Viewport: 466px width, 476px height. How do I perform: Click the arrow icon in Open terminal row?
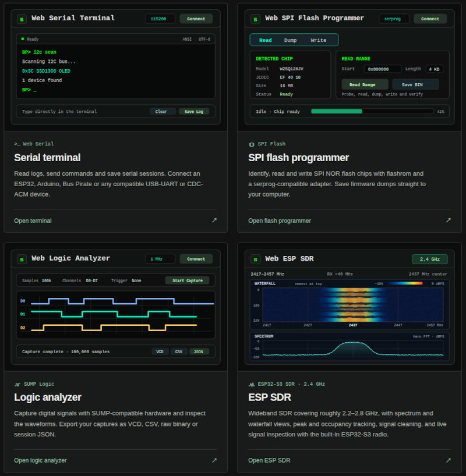[214, 221]
